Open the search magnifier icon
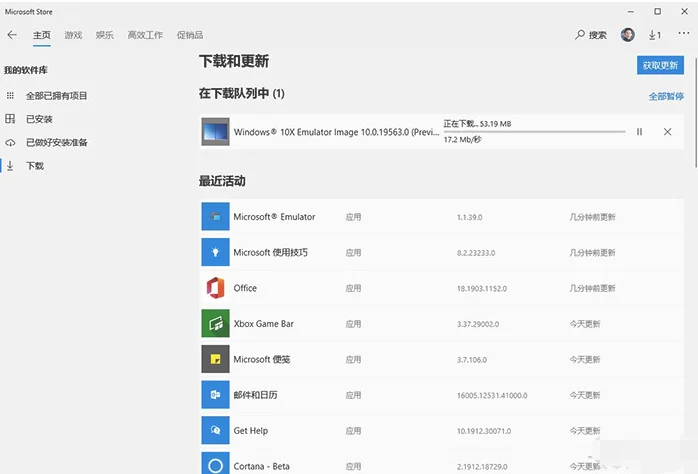Screen dimensions: 698x474 (x=579, y=35)
